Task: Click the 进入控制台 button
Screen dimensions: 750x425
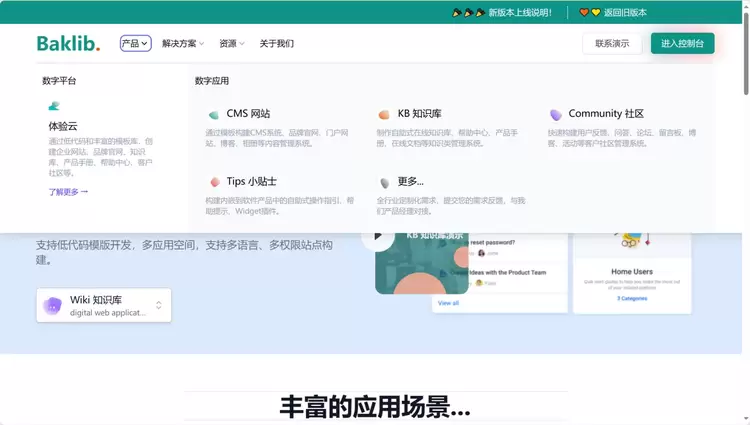Action: (x=682, y=43)
